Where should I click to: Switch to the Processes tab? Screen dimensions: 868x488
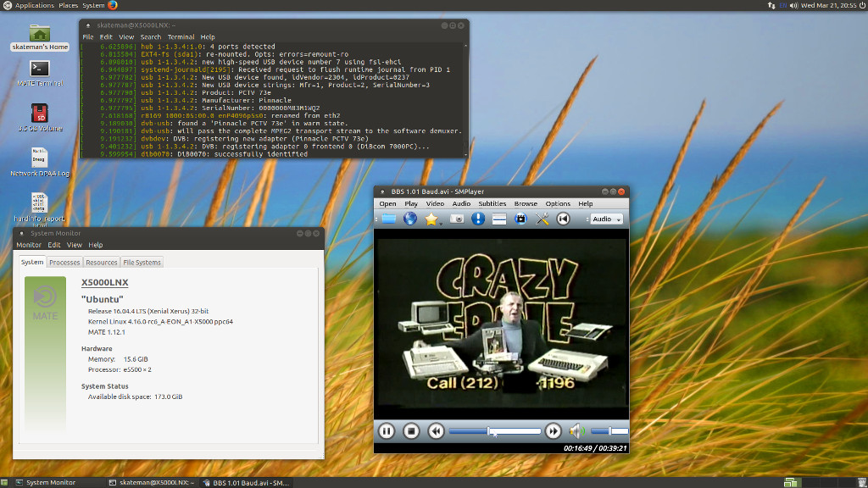pos(64,263)
